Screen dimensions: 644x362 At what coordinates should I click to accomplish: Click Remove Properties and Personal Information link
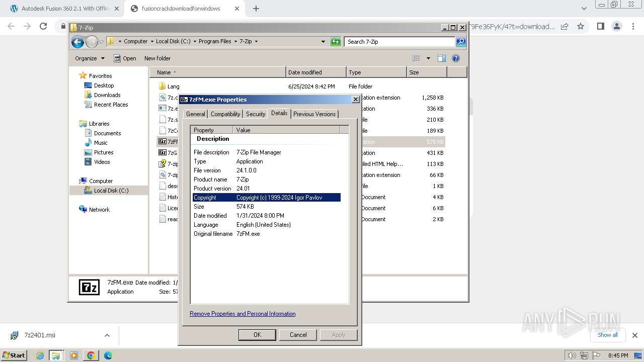(243, 314)
